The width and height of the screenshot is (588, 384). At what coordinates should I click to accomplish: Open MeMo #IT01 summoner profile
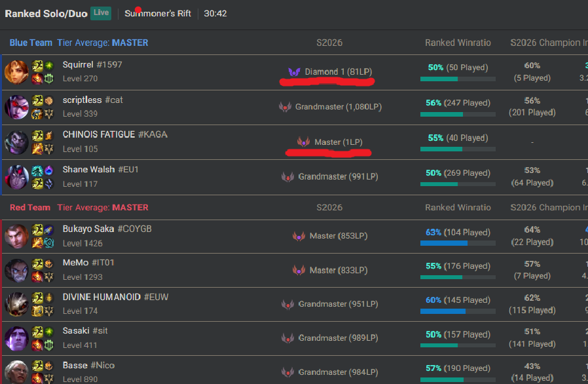88,263
